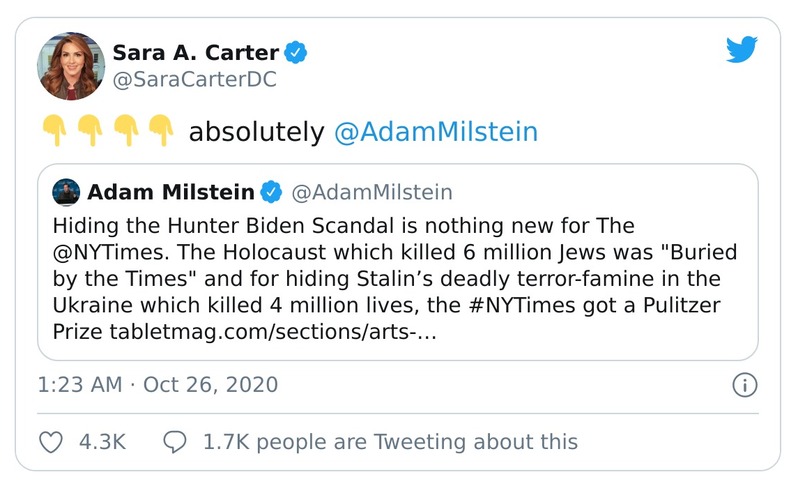Screen dimensions: 798x486
Task: Click the 4.3K likes count
Action: [102, 441]
